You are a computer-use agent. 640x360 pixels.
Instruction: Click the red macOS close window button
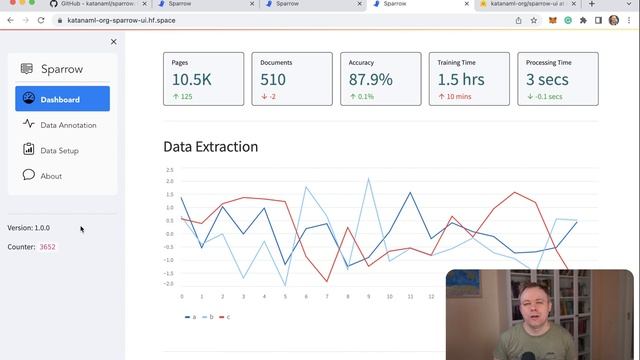(12, 2)
